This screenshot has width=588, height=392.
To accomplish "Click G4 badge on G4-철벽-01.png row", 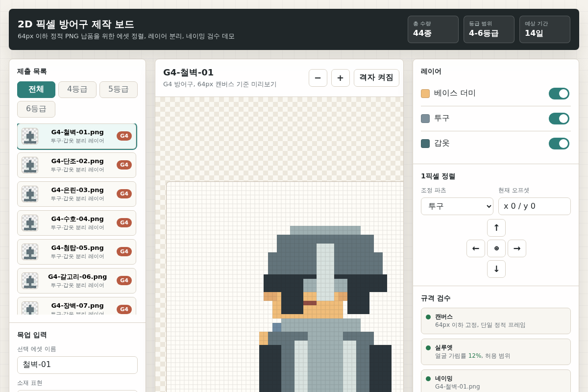I will (x=124, y=136).
